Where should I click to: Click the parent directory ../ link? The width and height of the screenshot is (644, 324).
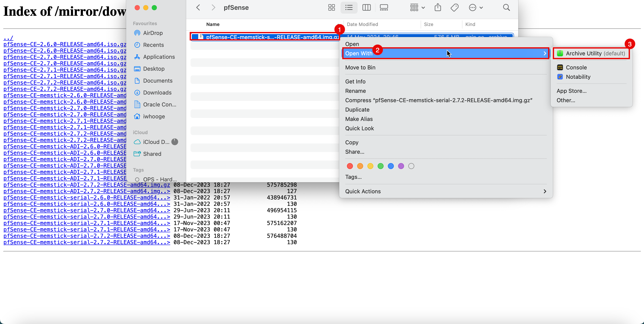click(x=8, y=38)
